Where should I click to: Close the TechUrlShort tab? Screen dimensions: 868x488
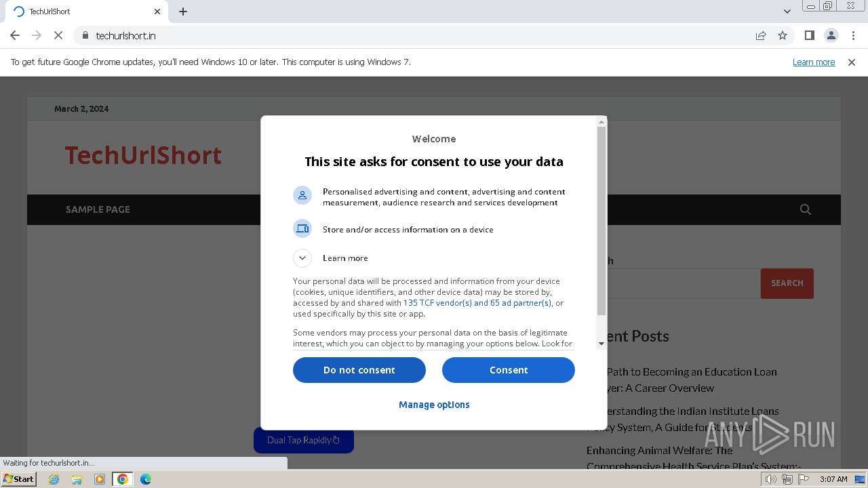click(157, 12)
